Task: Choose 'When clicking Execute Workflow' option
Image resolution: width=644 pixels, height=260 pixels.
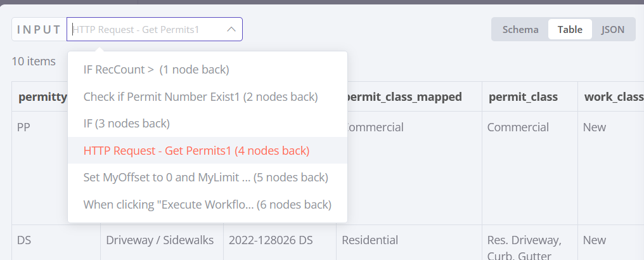Action: (x=207, y=204)
